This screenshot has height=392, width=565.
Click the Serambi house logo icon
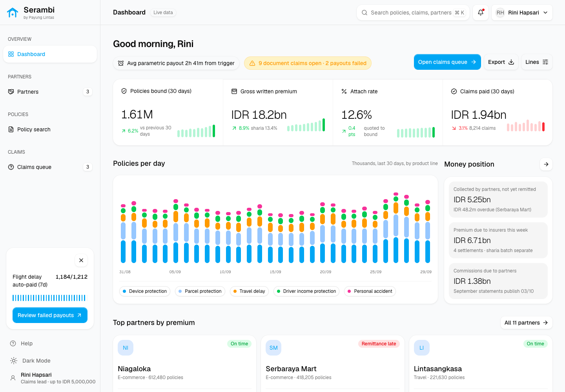coord(13,13)
